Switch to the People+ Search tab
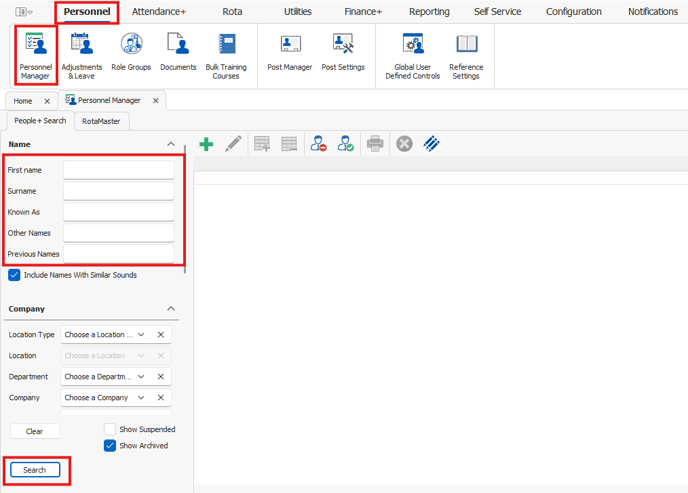Viewport: 688px width, 493px height. point(40,121)
